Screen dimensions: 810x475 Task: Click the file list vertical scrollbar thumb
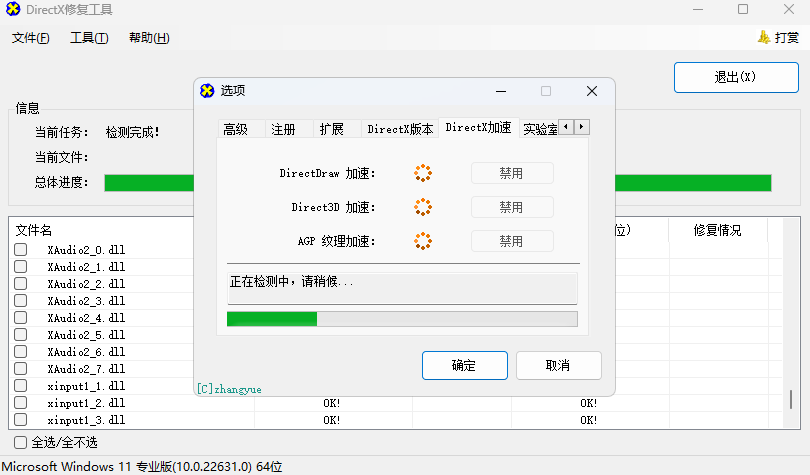coord(791,400)
